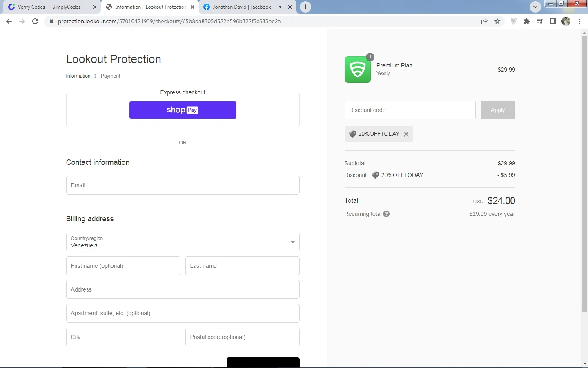Image resolution: width=588 pixels, height=368 pixels.
Task: Click the Apply discount button
Action: point(498,110)
